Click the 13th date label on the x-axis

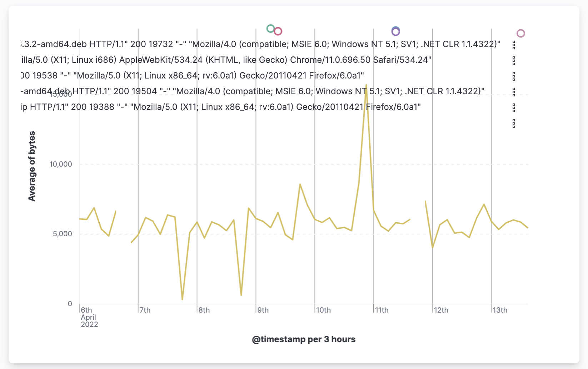500,310
